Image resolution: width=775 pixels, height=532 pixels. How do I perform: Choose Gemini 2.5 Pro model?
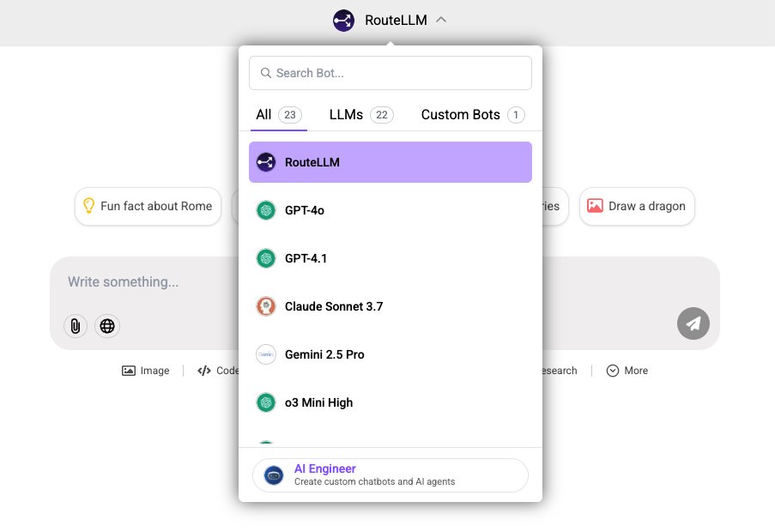click(x=391, y=354)
